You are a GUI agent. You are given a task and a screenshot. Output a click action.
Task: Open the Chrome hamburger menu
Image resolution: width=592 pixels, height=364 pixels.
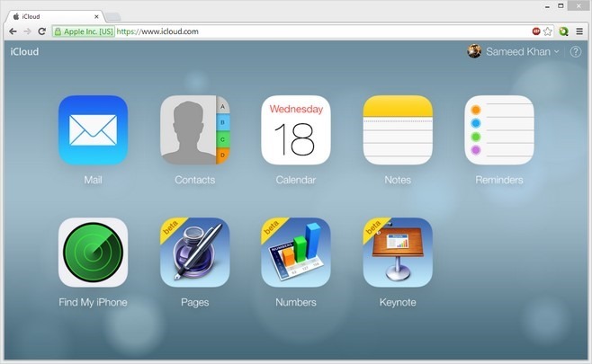[x=579, y=31]
